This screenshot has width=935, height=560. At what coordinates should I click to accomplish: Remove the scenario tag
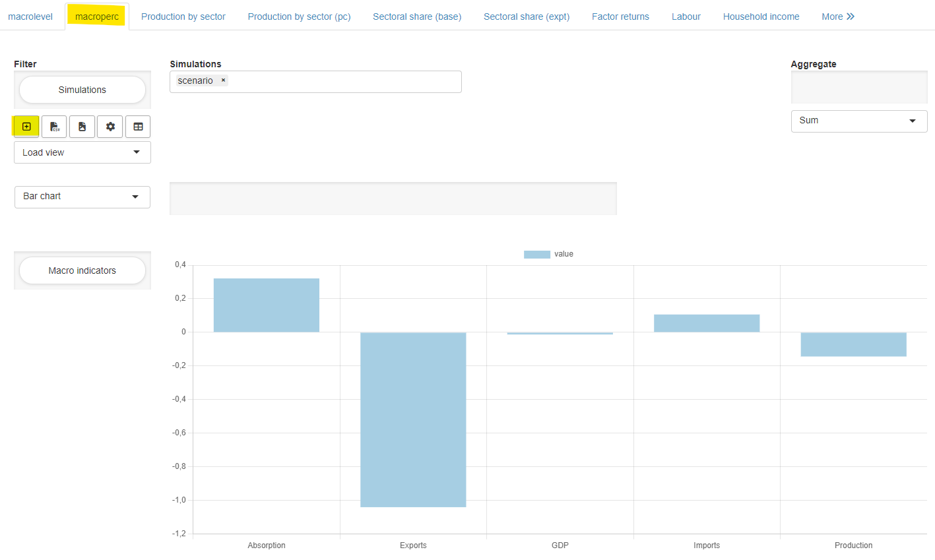point(222,80)
